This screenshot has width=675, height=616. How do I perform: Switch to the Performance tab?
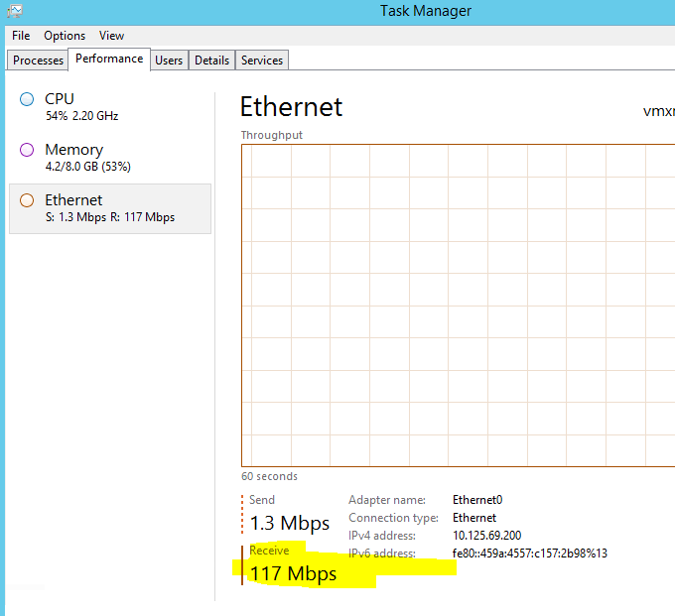click(x=109, y=59)
